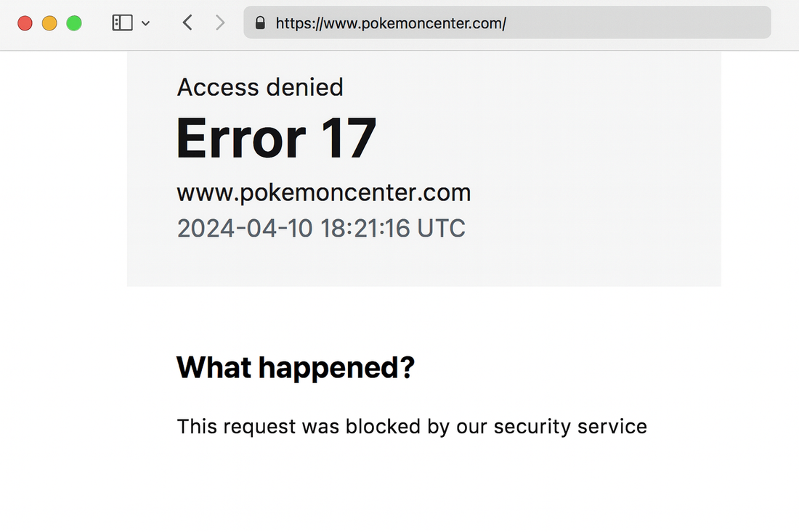This screenshot has height=532, width=799.
Task: Click the word "Error" in the heading
Action: pos(241,138)
